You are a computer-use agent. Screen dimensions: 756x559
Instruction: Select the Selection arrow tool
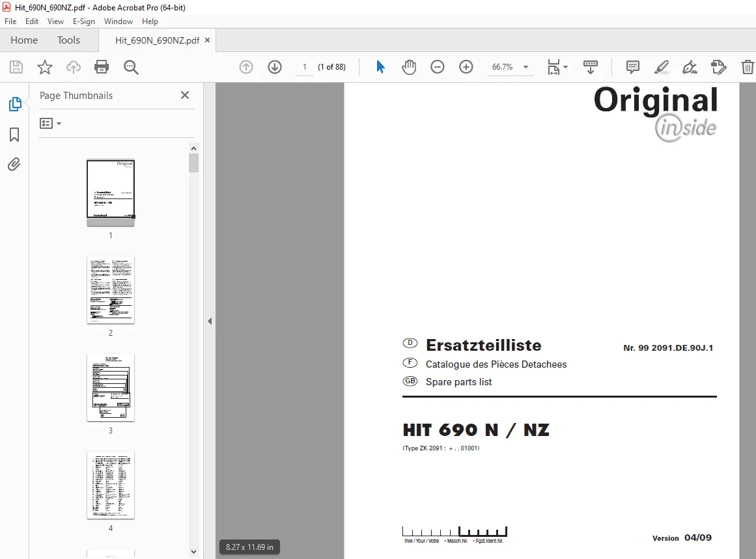380,67
